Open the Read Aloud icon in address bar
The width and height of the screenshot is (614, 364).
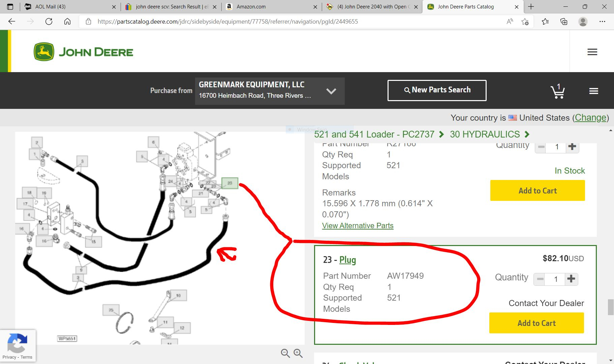point(510,22)
